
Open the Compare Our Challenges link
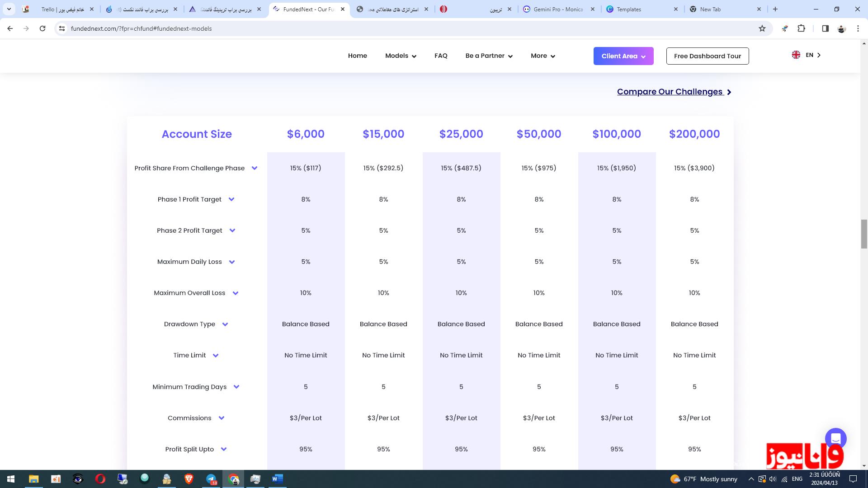674,92
